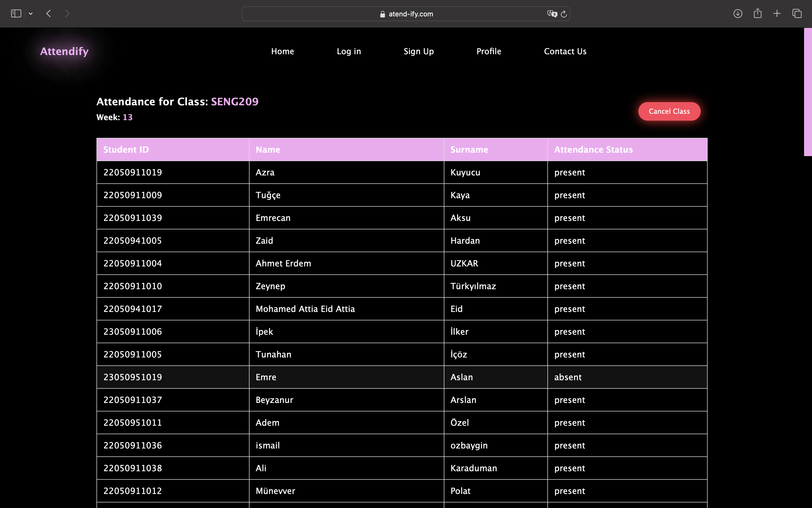The width and height of the screenshot is (812, 508).
Task: Open a new tab with plus icon
Action: [x=777, y=13]
